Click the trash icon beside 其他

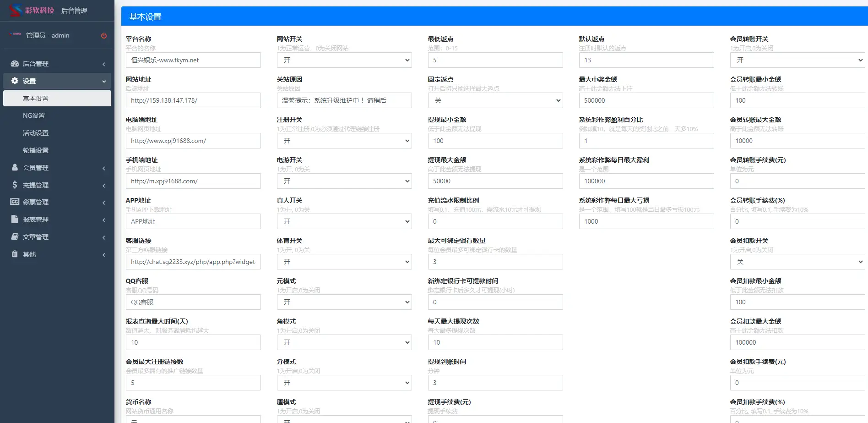[x=15, y=254]
